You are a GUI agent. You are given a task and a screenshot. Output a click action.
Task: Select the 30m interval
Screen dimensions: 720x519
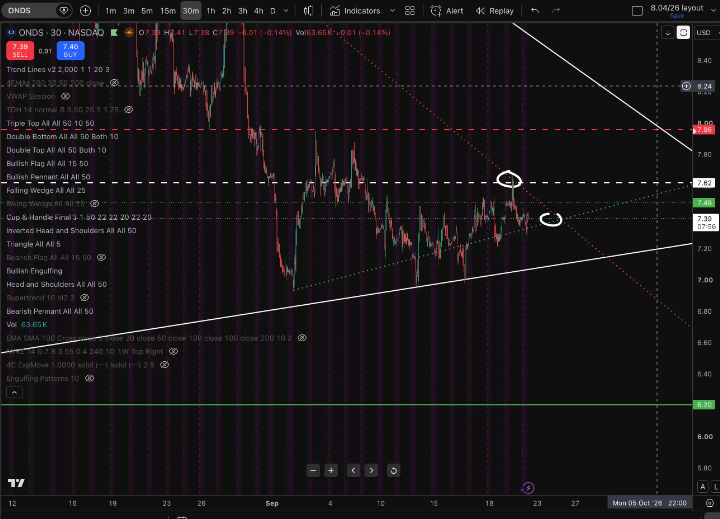click(x=191, y=11)
